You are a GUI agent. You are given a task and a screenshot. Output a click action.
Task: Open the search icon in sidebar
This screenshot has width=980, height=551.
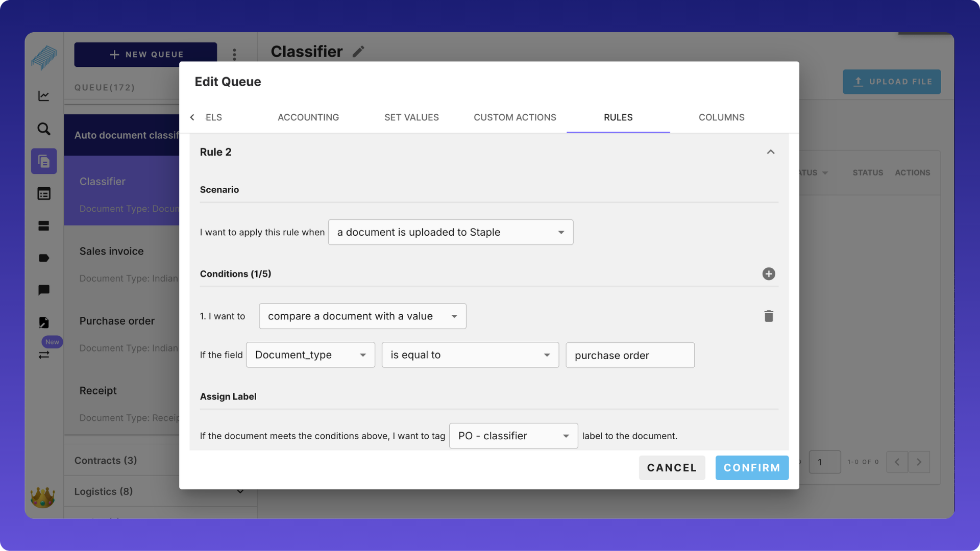44,129
